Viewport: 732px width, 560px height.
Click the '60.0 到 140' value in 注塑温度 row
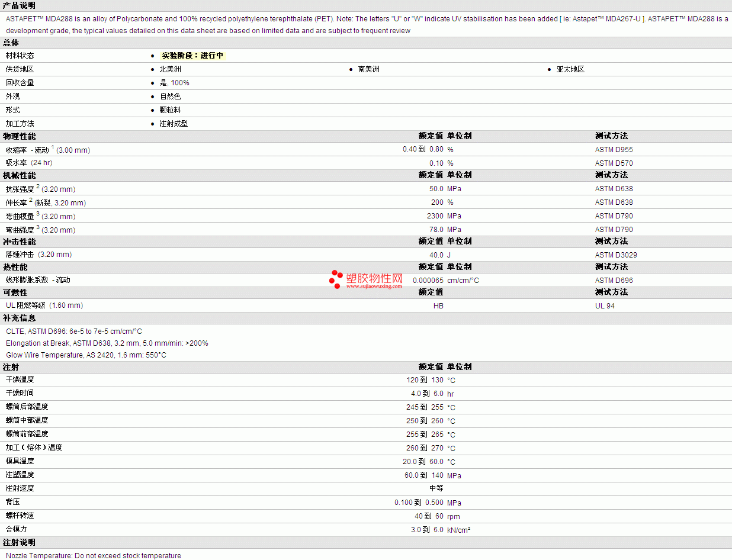click(x=424, y=475)
